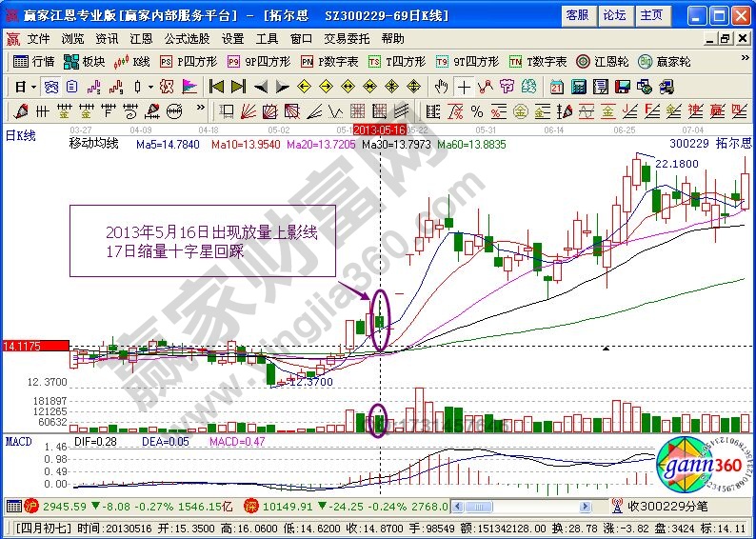Jump to first bar with skip-back arrow
Image resolution: width=756 pixels, height=539 pixels.
pos(216,86)
